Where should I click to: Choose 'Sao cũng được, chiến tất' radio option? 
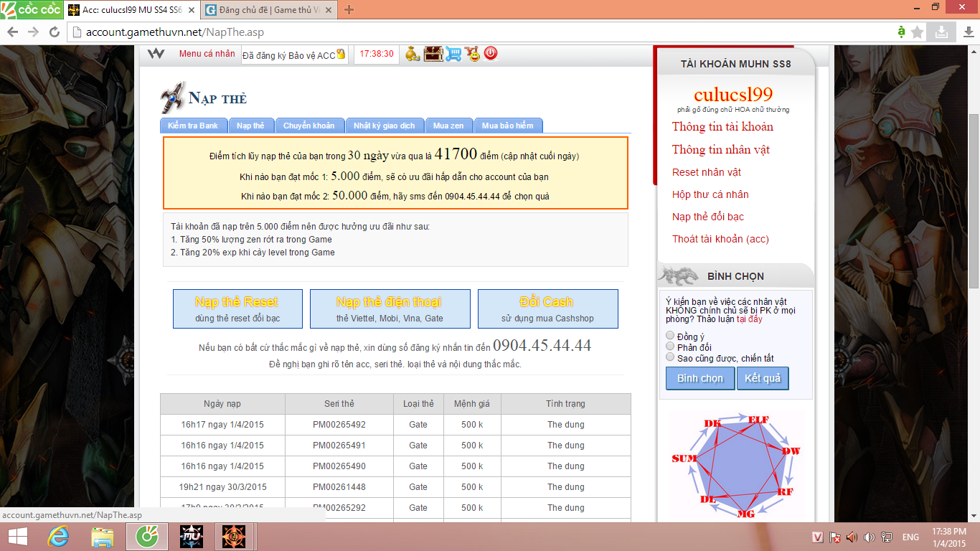point(670,357)
